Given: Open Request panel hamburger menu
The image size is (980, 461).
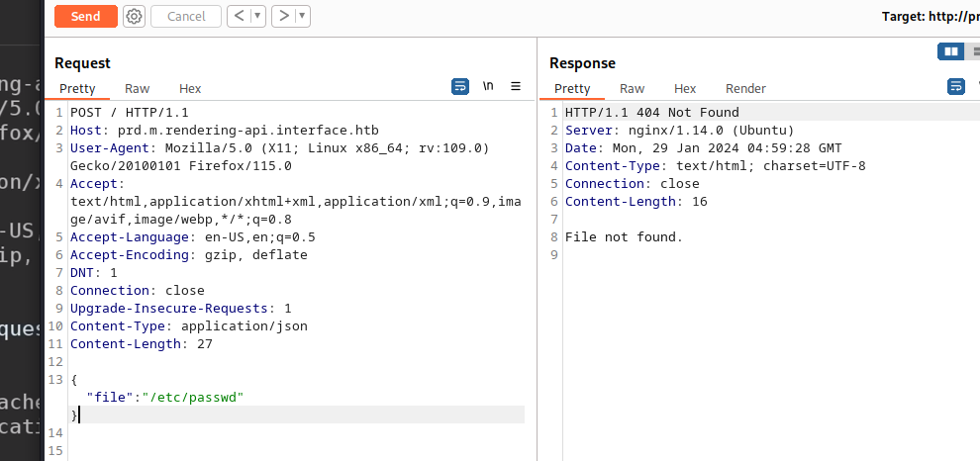Looking at the screenshot, I should [515, 87].
